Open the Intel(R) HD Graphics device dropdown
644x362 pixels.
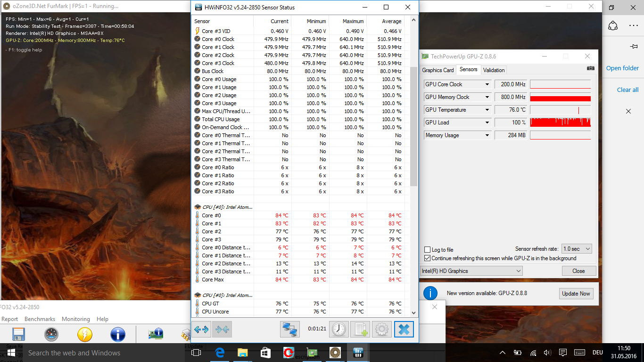[x=471, y=271]
